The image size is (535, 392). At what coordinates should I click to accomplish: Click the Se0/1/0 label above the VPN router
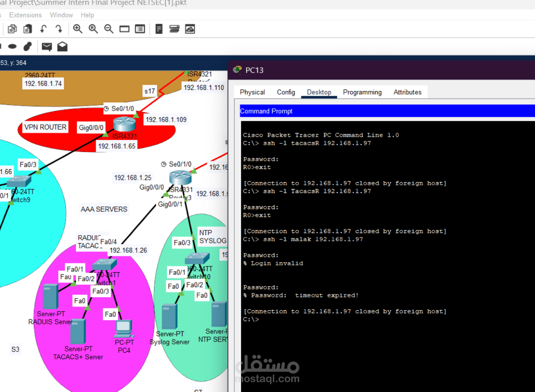(122, 109)
